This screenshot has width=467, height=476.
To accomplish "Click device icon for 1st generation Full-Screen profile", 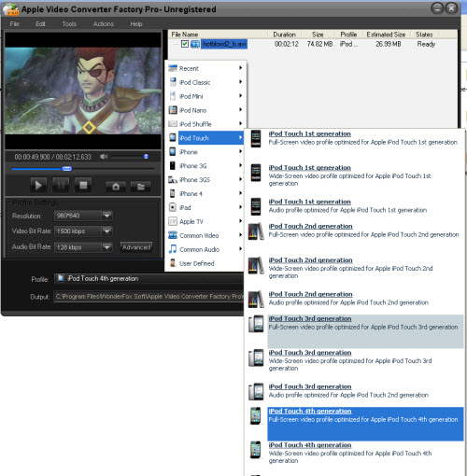I will 256,139.
